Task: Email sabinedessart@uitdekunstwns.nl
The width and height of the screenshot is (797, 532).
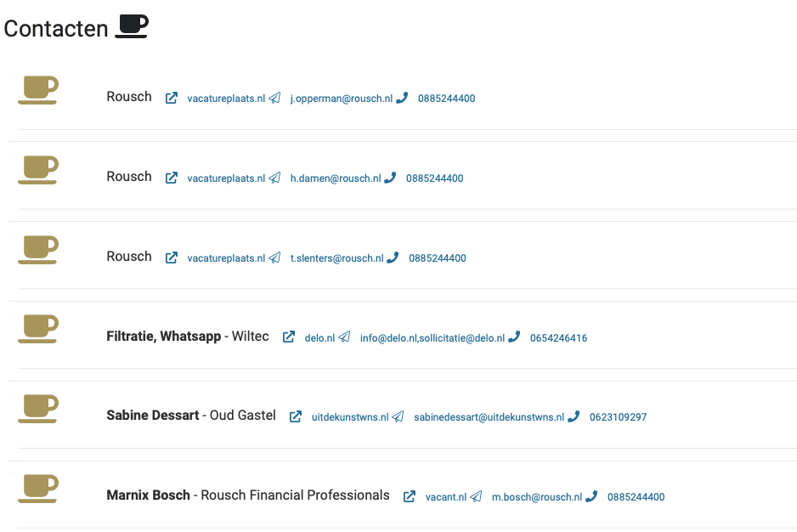Action: (x=489, y=417)
